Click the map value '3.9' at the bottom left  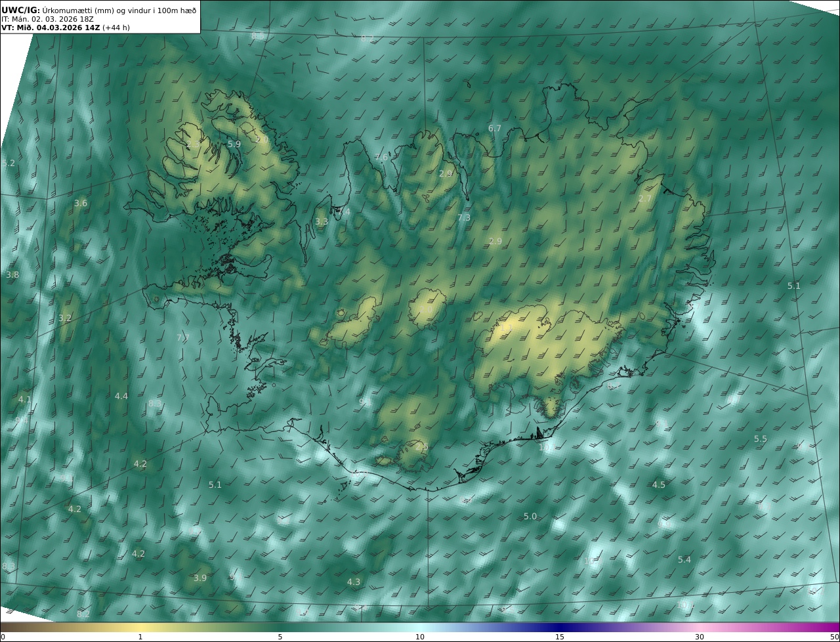(x=200, y=578)
